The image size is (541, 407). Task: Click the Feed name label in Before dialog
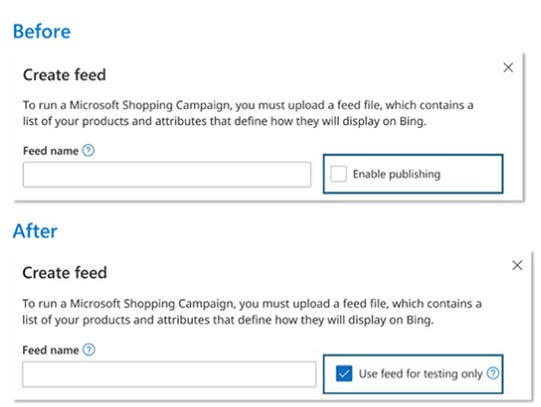[51, 151]
